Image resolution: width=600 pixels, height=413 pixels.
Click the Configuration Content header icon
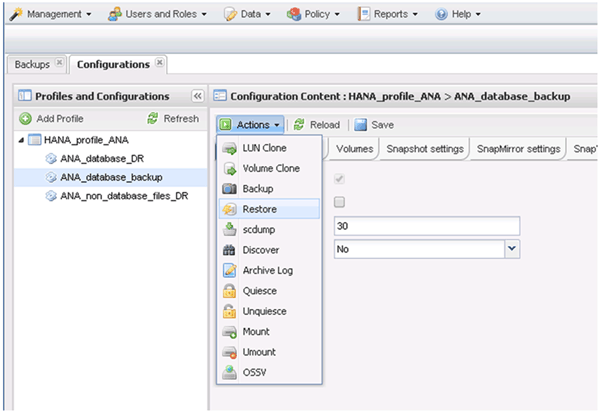(x=220, y=96)
